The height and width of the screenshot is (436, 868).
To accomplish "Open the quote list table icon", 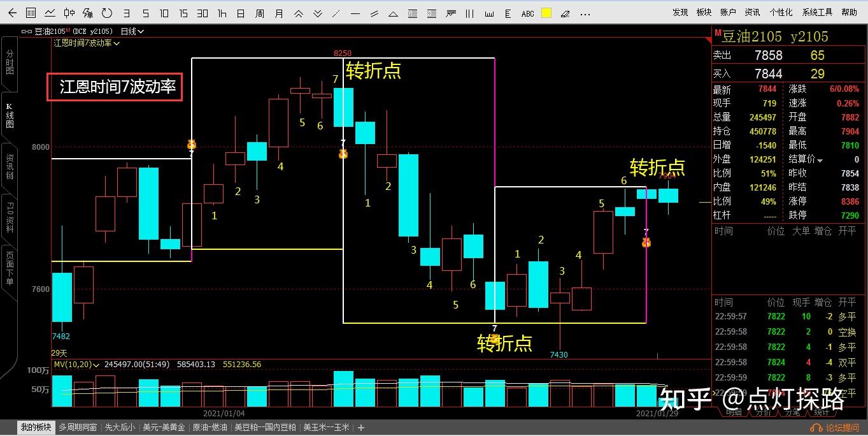I will coord(31,13).
